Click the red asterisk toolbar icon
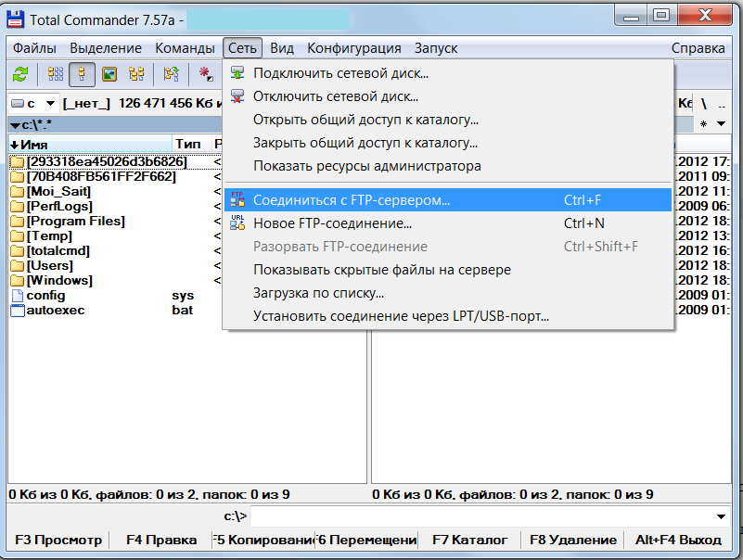 (x=205, y=75)
